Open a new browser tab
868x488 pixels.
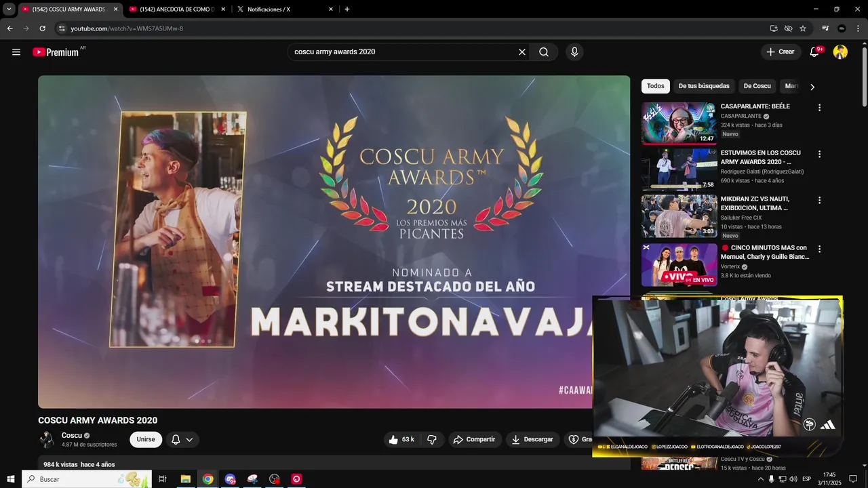point(347,9)
